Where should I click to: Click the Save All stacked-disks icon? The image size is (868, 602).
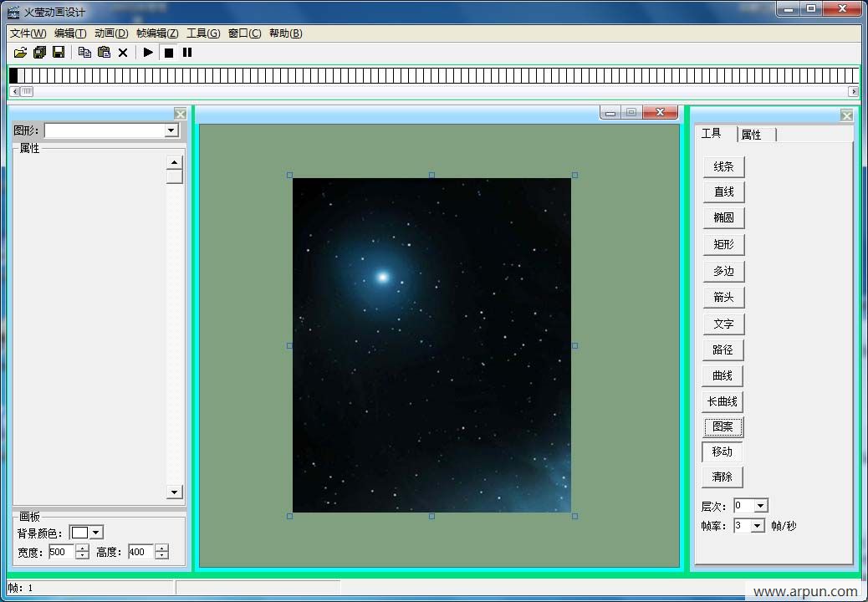point(39,53)
